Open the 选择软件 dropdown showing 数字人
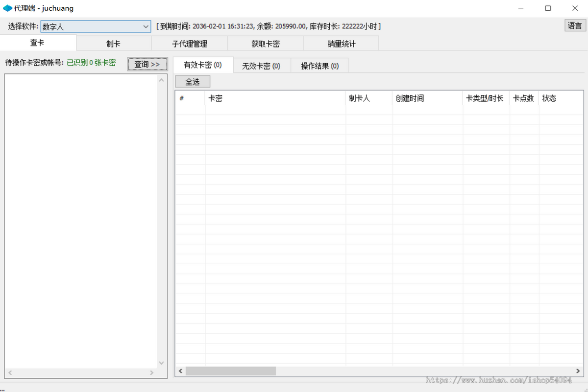The width and height of the screenshot is (588, 392). click(x=96, y=26)
